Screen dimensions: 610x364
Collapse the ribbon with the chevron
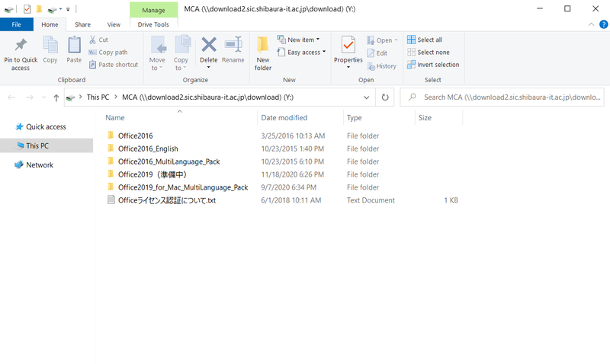591,24
